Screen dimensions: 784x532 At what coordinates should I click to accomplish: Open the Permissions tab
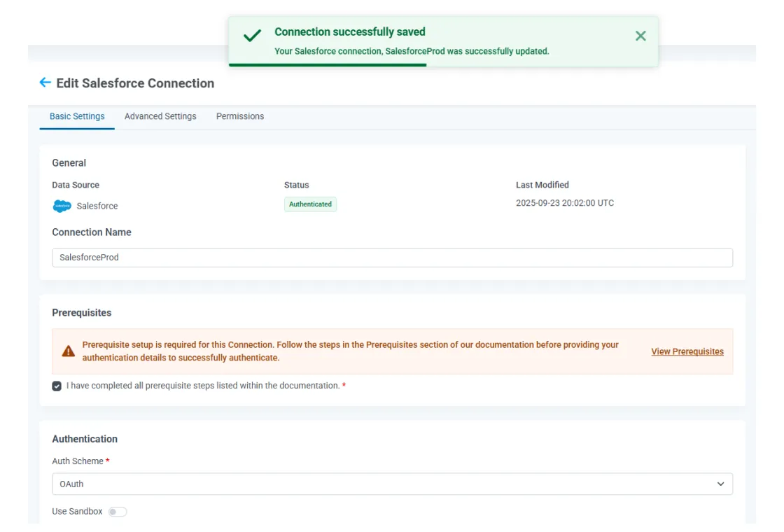coord(240,116)
